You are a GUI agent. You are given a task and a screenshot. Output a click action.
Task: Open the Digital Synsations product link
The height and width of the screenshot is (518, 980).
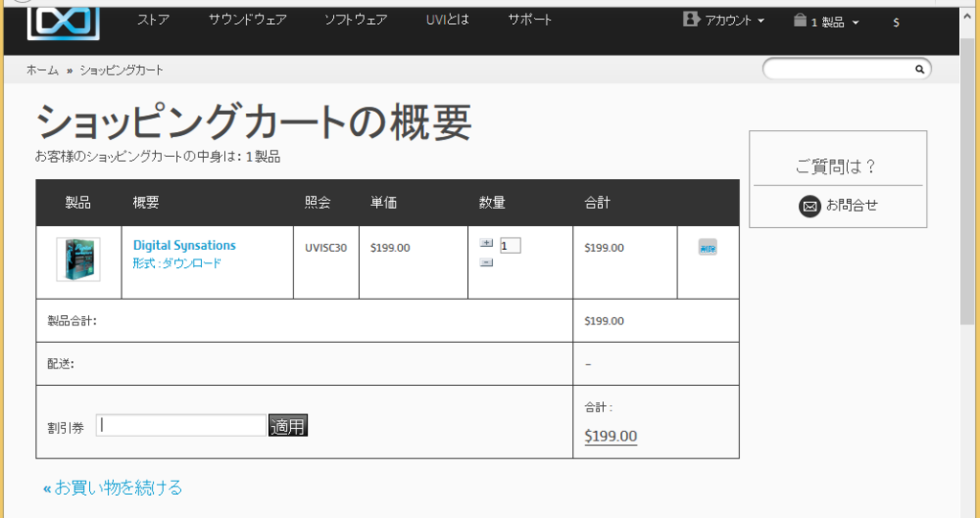coord(185,245)
